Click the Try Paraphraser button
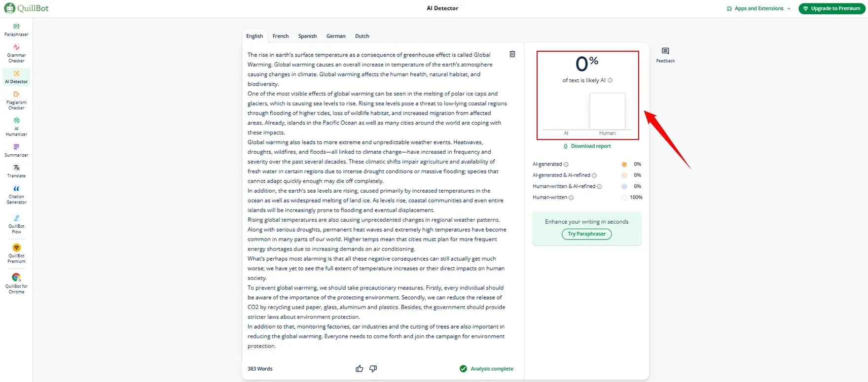 coord(587,234)
